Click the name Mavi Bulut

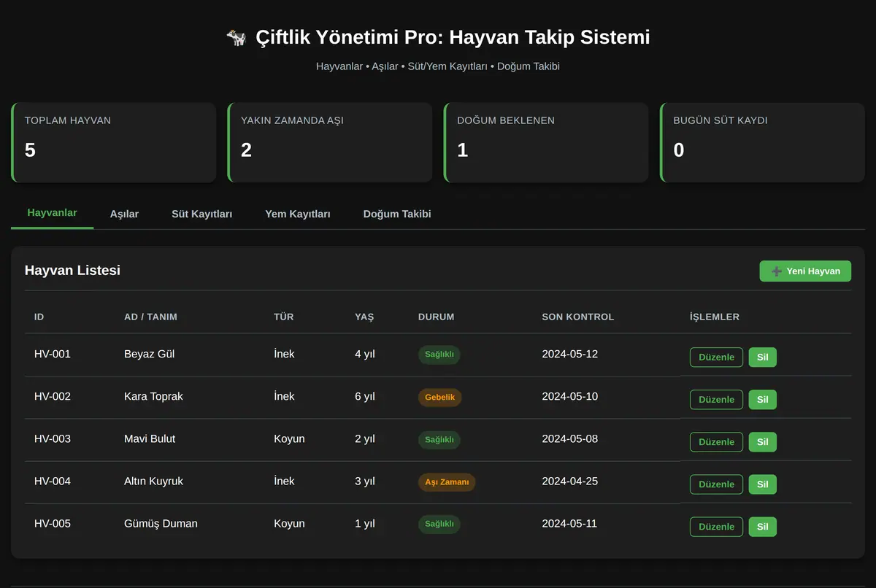click(x=150, y=438)
